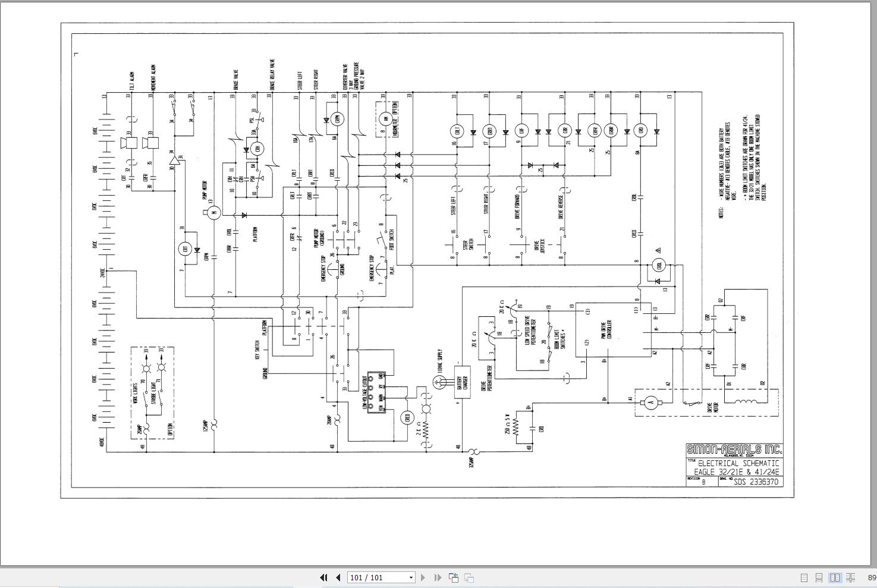877x588 pixels.
Task: Click the next view button
Action: pyautogui.click(x=469, y=577)
